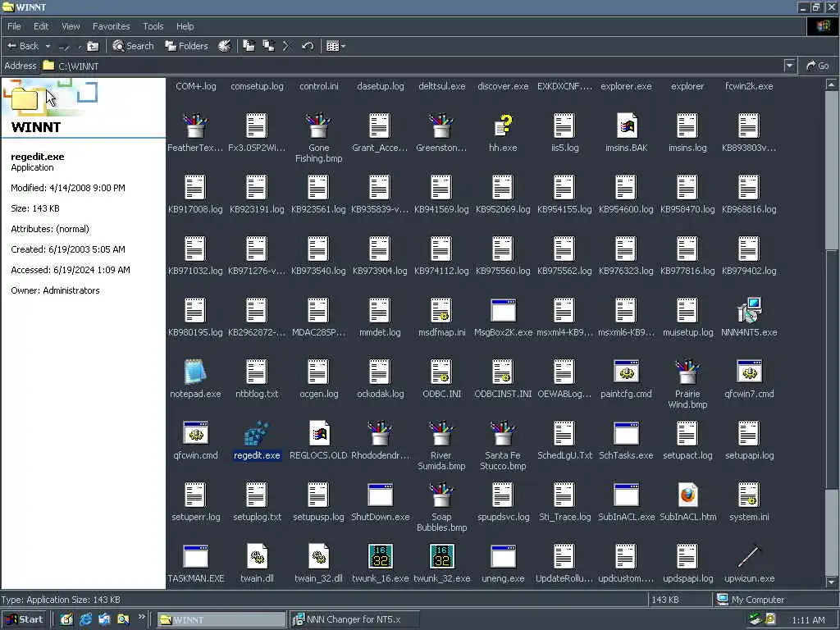The image size is (840, 630).
Task: Open the Favorites menu
Action: tap(111, 26)
